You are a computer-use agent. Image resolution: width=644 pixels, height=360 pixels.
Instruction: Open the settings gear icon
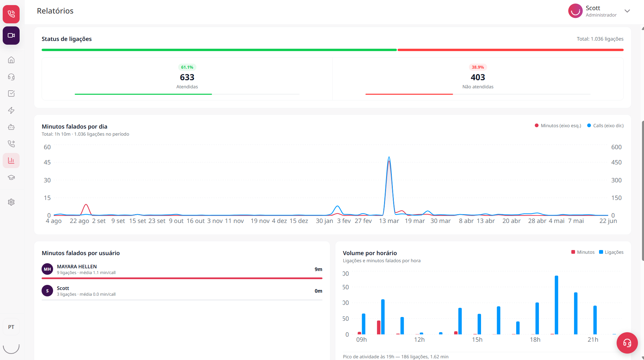11,202
